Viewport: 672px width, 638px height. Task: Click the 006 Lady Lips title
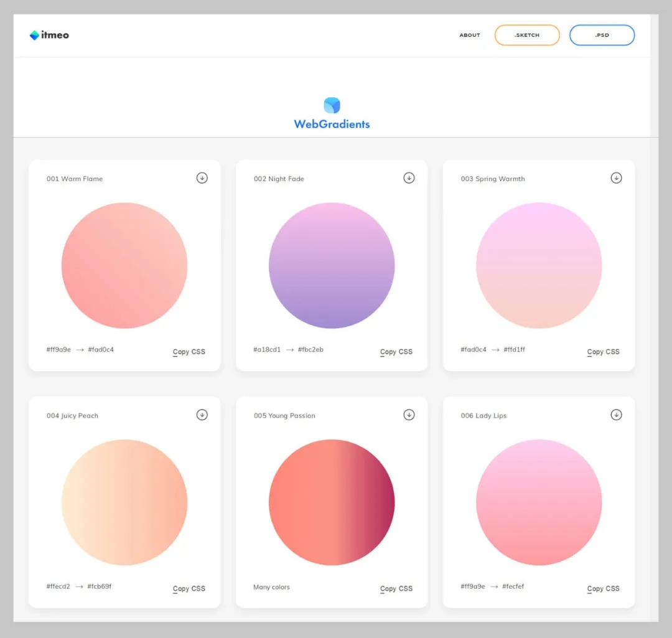click(483, 415)
